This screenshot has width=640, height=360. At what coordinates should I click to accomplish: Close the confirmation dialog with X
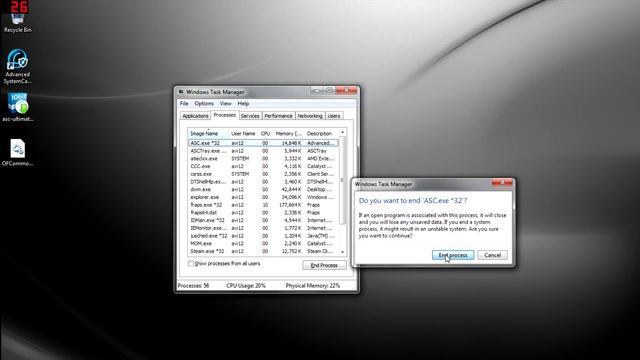tap(502, 182)
